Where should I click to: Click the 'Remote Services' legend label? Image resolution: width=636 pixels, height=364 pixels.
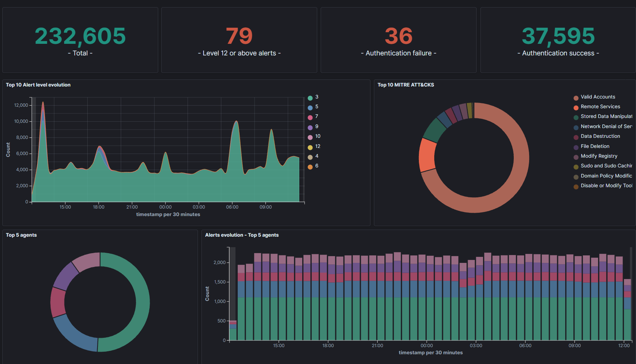pyautogui.click(x=600, y=107)
